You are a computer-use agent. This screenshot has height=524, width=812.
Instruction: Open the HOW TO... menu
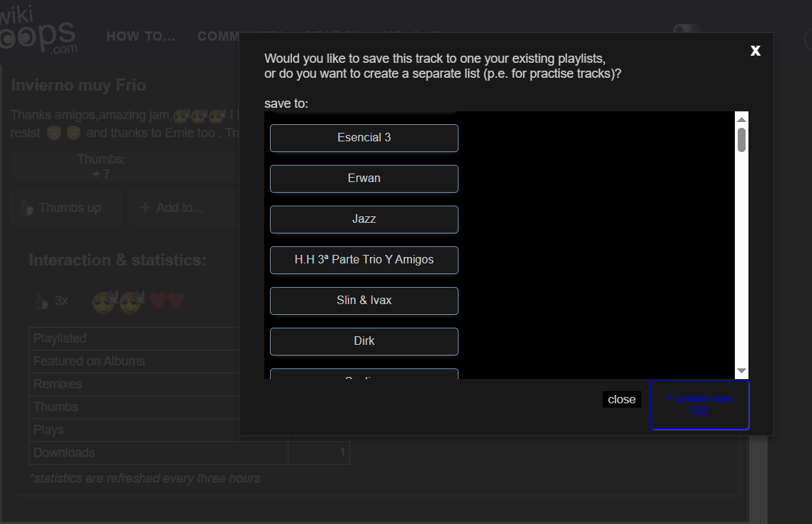(x=141, y=36)
